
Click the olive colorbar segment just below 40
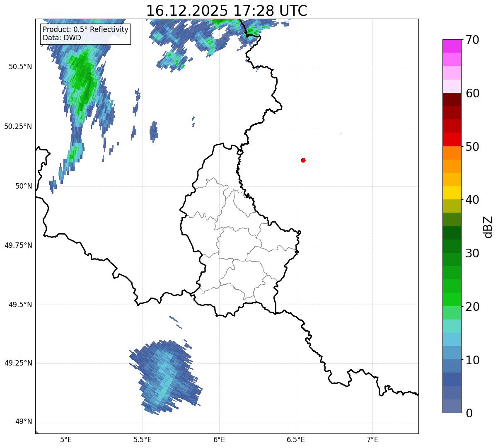coord(452,206)
